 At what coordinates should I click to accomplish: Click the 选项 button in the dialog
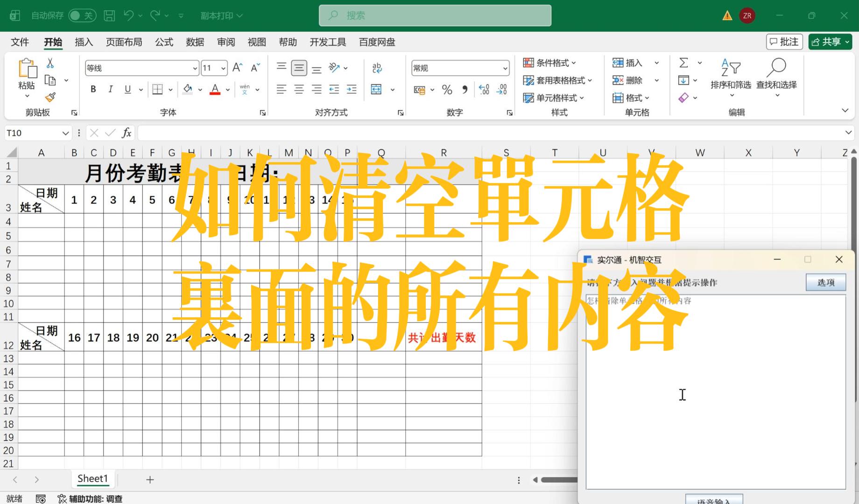coord(825,282)
